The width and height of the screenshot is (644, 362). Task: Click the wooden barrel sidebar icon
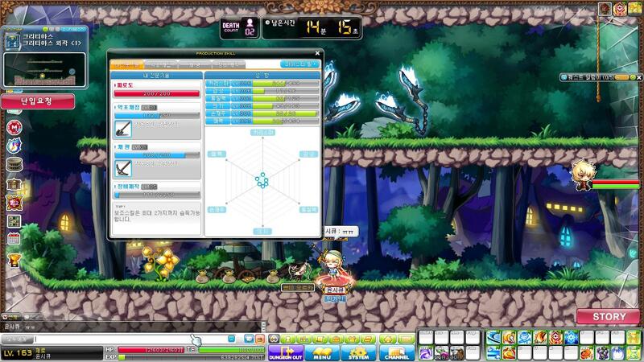click(x=14, y=165)
